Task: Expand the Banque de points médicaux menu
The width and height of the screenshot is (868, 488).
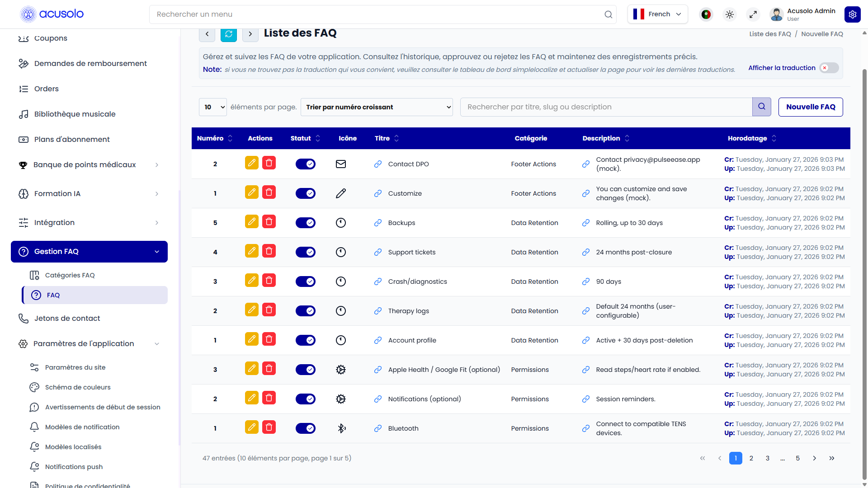Action: (90, 165)
